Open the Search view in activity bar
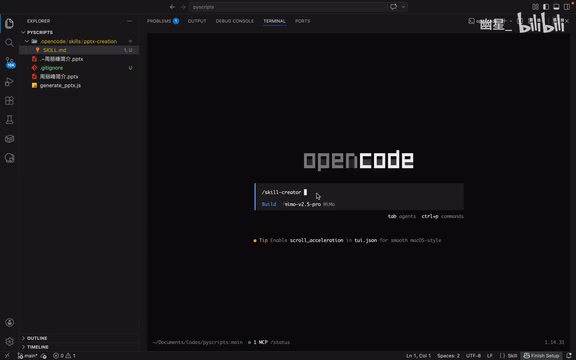Image resolution: width=576 pixels, height=360 pixels. click(9, 43)
